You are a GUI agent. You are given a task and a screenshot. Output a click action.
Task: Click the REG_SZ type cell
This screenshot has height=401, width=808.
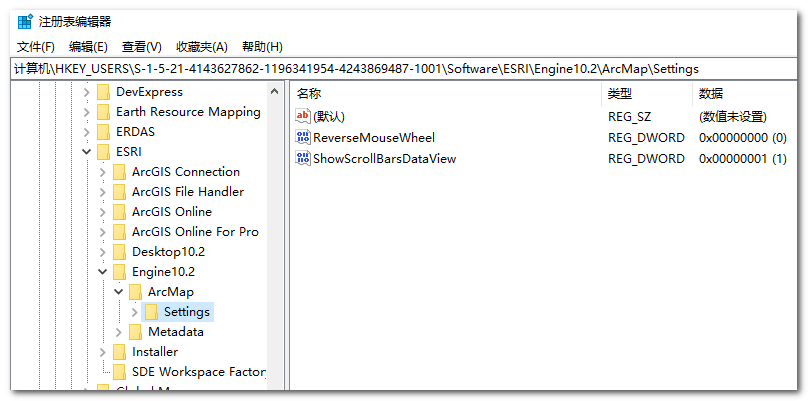click(629, 117)
